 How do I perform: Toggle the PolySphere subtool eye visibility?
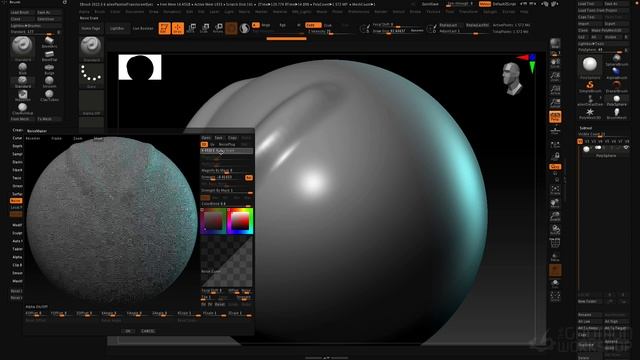(626, 147)
